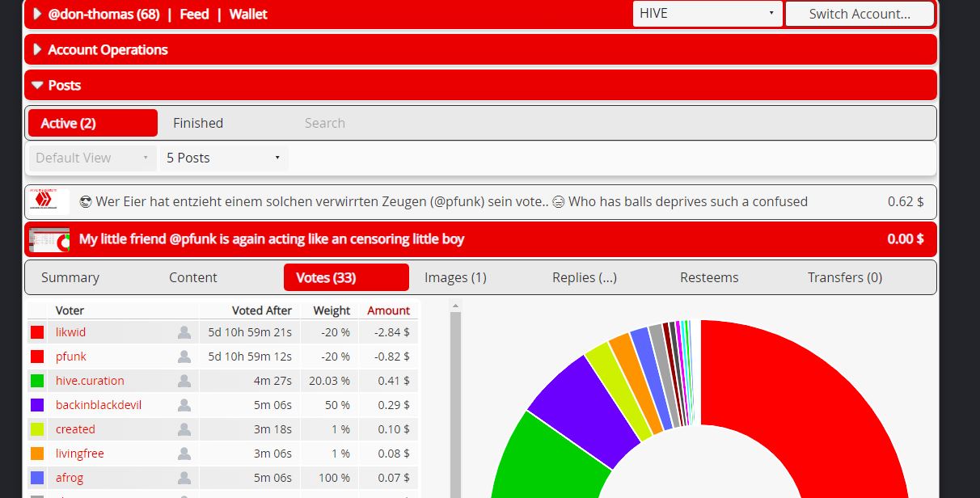Screen dimensions: 980x498
Task: Open the Default View dropdown
Action: coord(92,158)
